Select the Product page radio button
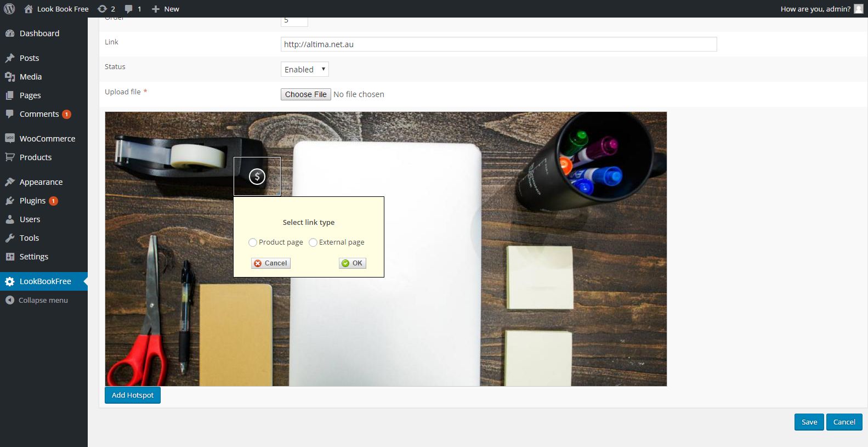 point(253,242)
